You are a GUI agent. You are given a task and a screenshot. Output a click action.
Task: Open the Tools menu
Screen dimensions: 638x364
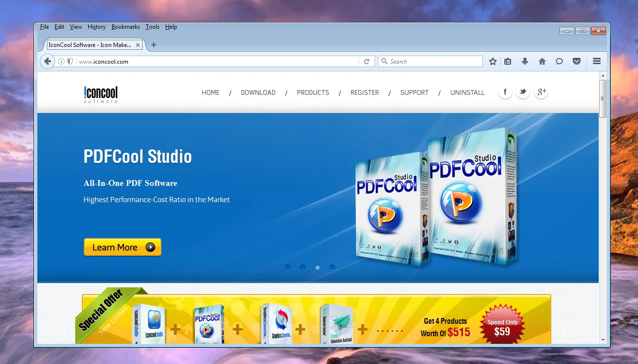pos(153,27)
